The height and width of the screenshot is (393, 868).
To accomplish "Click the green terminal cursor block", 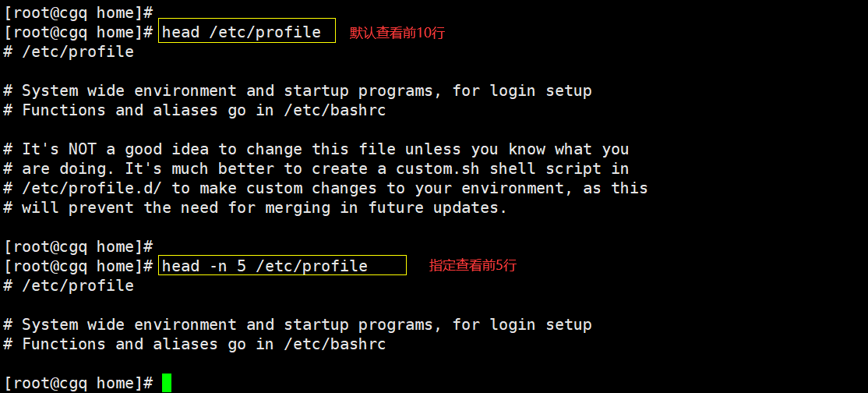I will (x=166, y=383).
